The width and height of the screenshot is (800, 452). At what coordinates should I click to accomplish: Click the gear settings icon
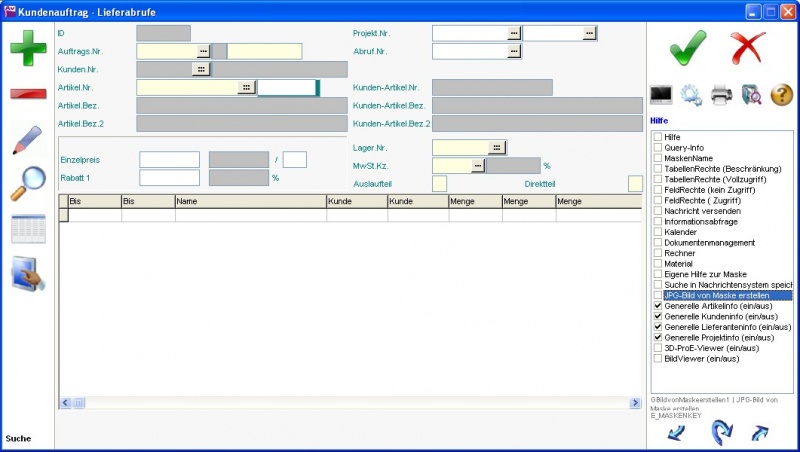tap(691, 95)
